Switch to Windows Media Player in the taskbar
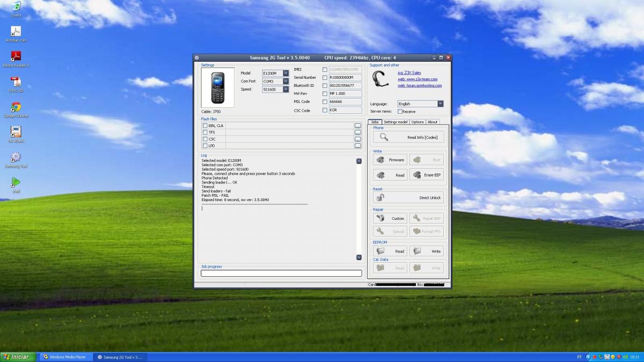Viewport: 644px width, 362px height. [x=65, y=357]
